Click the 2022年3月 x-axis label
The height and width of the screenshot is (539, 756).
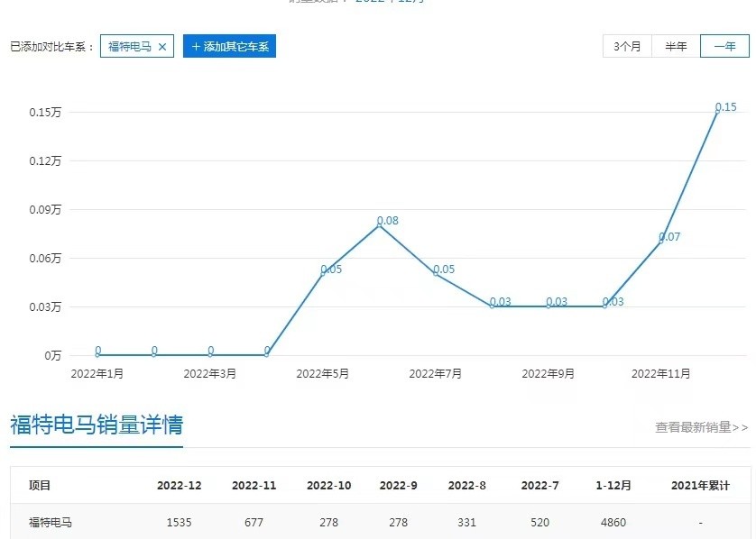click(210, 374)
